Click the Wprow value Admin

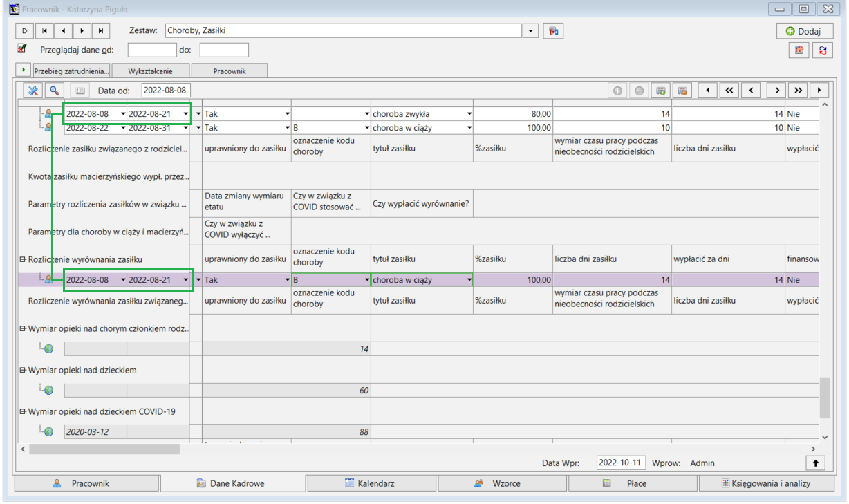point(702,463)
